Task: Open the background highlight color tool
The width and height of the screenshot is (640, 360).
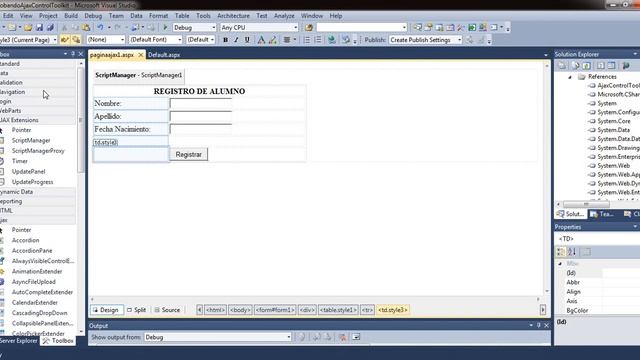Action: pos(273,40)
